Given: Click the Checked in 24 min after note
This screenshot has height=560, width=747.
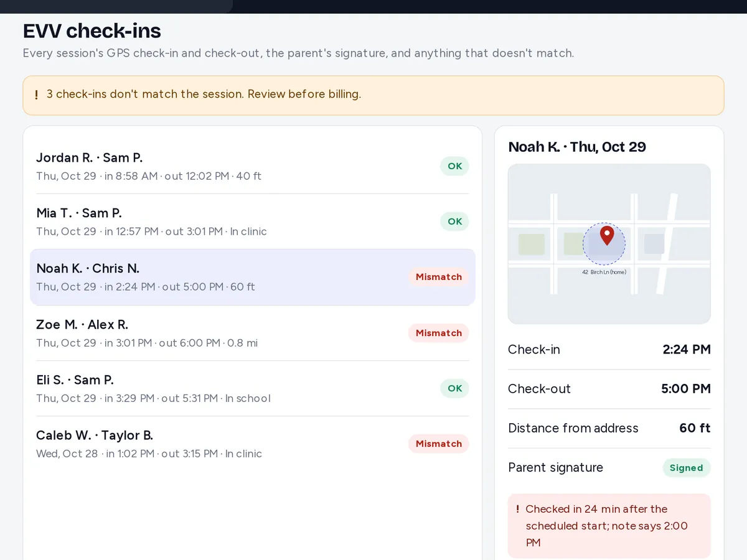Looking at the screenshot, I should pyautogui.click(x=609, y=526).
